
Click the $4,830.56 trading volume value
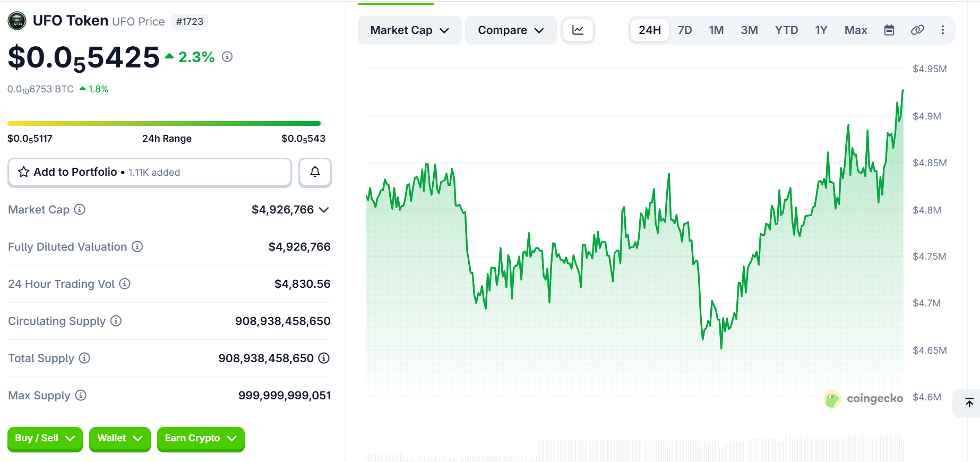pos(302,284)
